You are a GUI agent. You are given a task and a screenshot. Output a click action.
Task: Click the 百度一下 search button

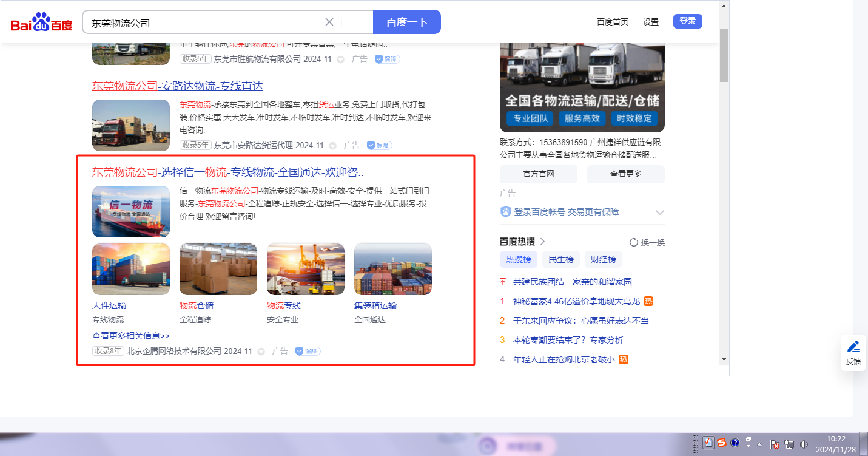click(407, 22)
